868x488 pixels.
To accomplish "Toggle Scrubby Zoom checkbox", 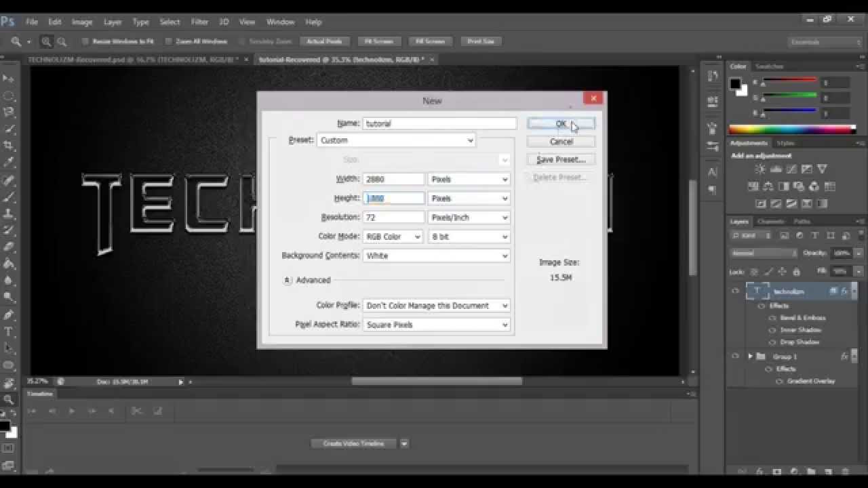I will (242, 41).
